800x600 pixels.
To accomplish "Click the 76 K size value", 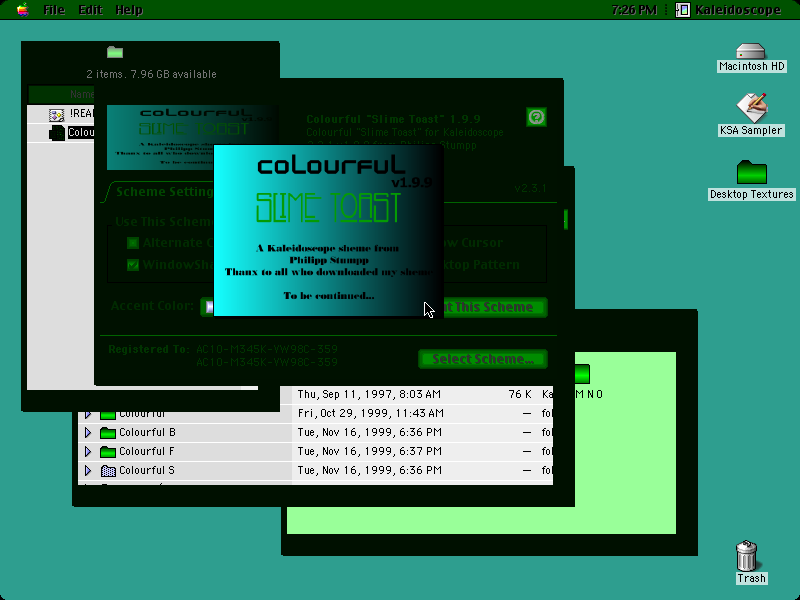I will [520, 394].
